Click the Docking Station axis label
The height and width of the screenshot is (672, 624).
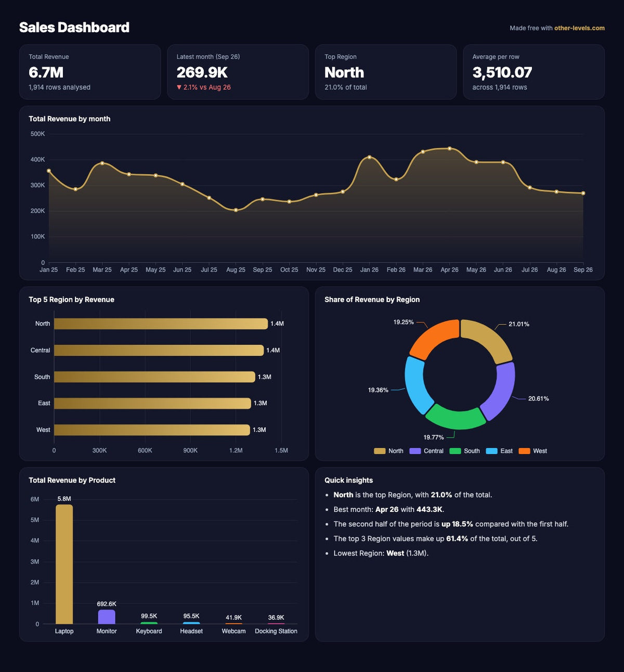click(x=276, y=631)
